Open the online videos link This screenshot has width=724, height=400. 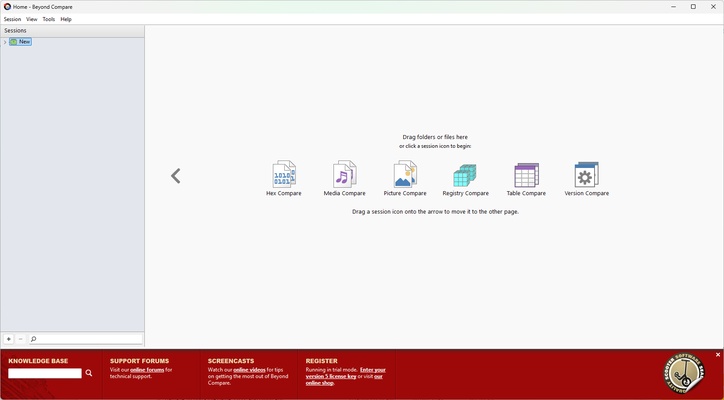(250, 370)
